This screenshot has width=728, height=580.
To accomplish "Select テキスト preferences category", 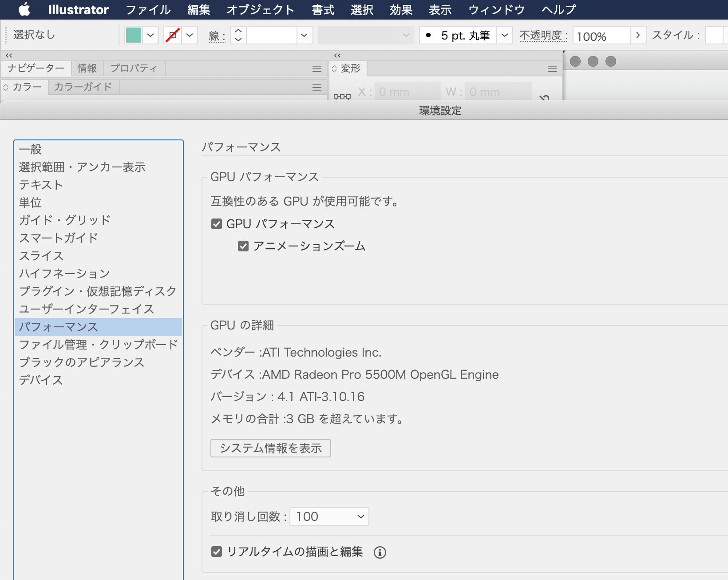I will tap(99, 185).
